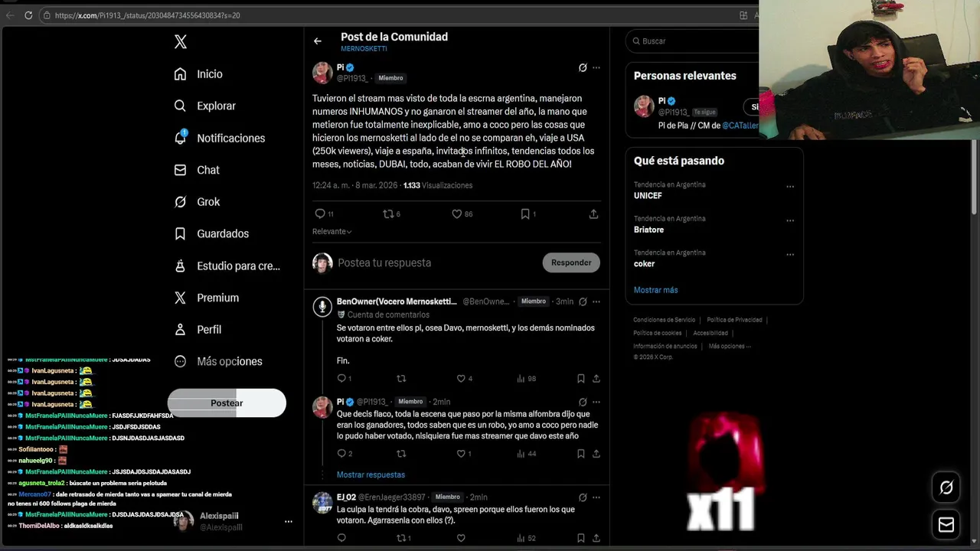
Task: Open the floating Grok button
Action: [x=946, y=487]
